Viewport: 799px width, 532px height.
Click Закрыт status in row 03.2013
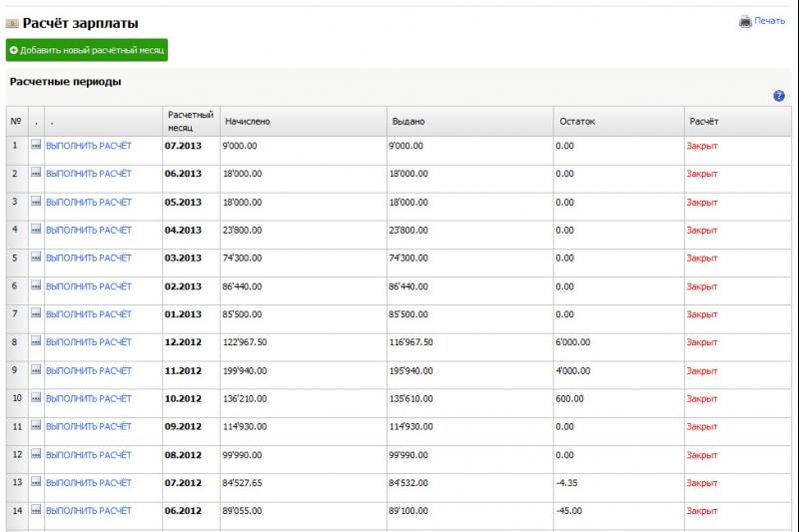702,259
